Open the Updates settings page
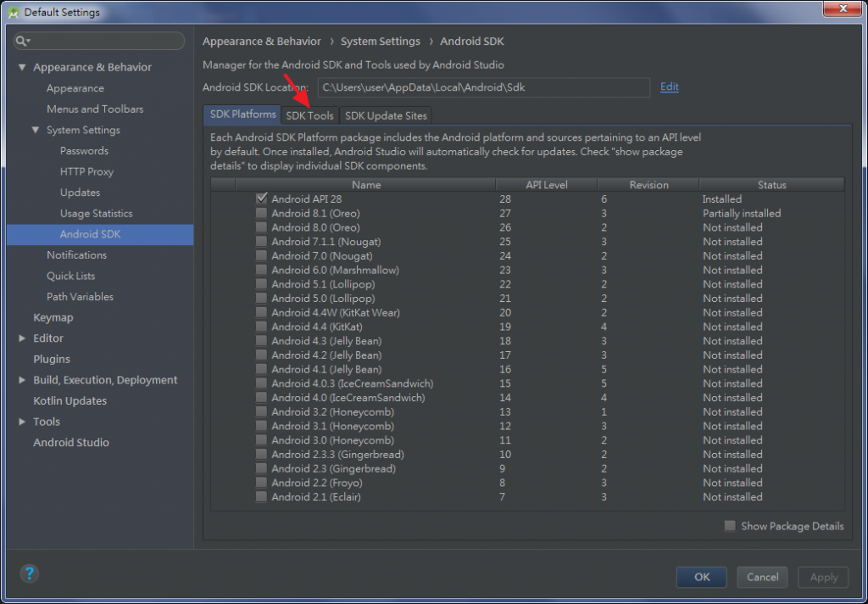Image resolution: width=868 pixels, height=604 pixels. point(81,193)
